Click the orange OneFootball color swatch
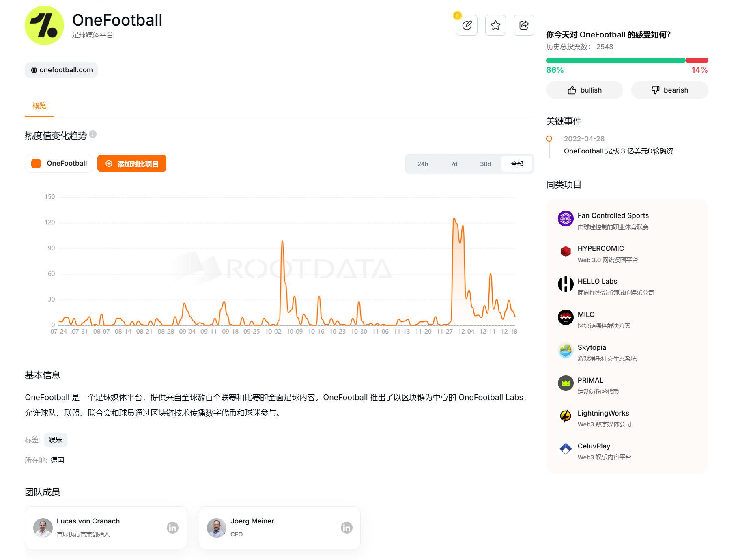Screen dimensions: 751x560 36,164
